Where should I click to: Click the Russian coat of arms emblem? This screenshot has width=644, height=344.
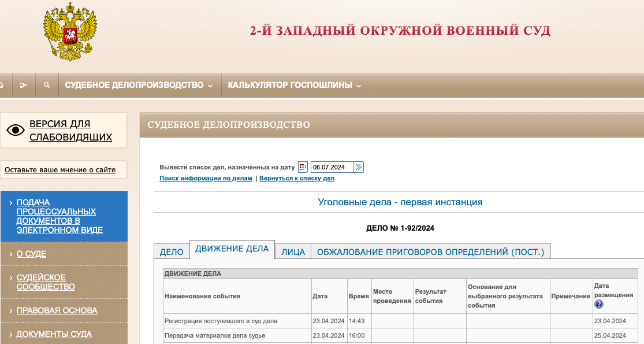point(70,32)
